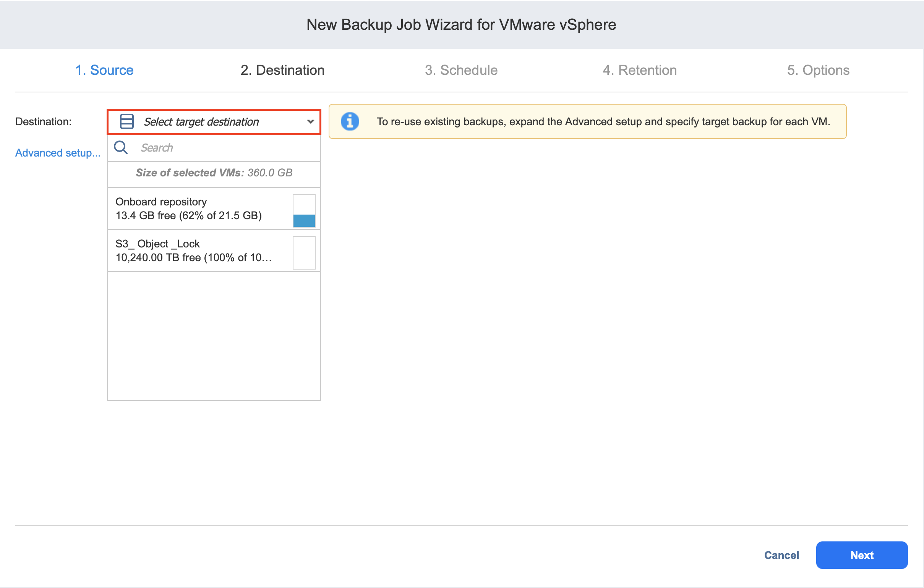The height and width of the screenshot is (588, 924).
Task: Click S3_ Object _Lock usage gauge
Action: (x=304, y=253)
